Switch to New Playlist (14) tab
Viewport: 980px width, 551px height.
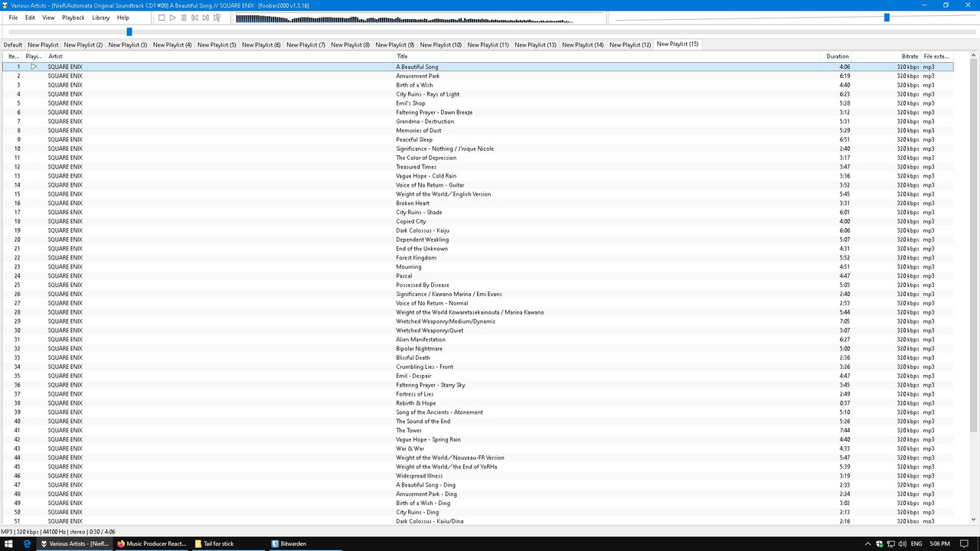(583, 44)
